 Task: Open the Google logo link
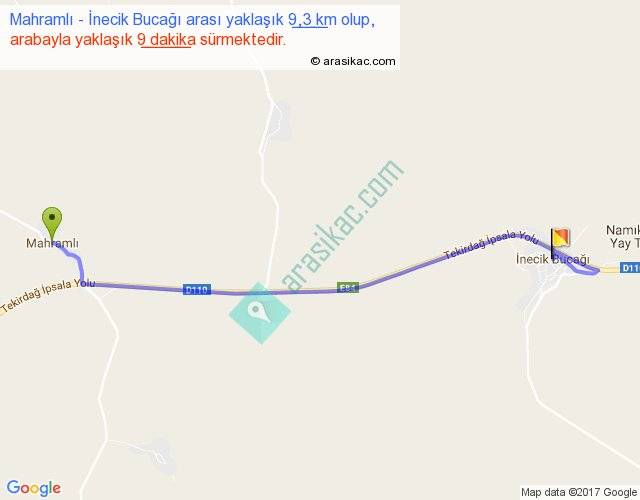[x=34, y=488]
